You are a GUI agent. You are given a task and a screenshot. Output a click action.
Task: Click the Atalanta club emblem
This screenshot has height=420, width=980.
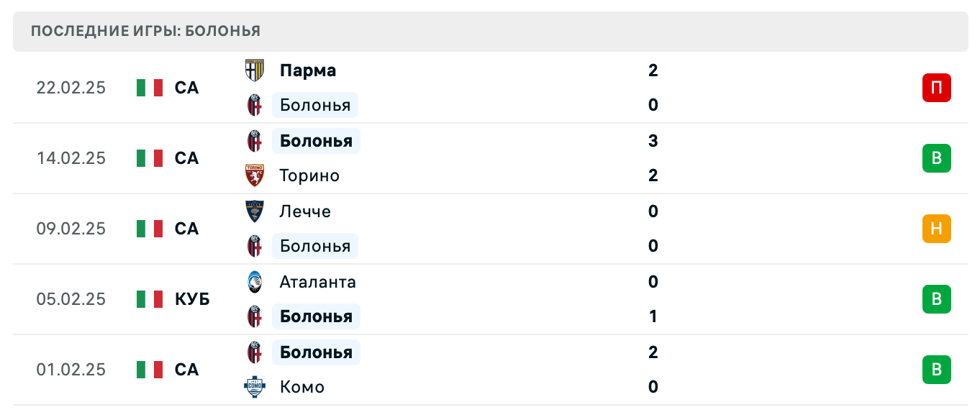pyautogui.click(x=255, y=280)
